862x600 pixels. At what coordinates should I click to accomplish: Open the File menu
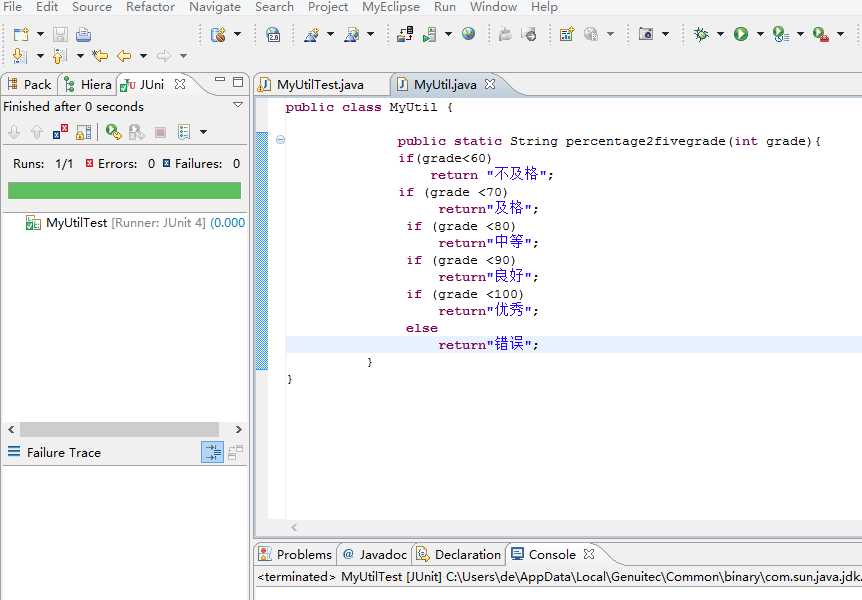[x=12, y=7]
